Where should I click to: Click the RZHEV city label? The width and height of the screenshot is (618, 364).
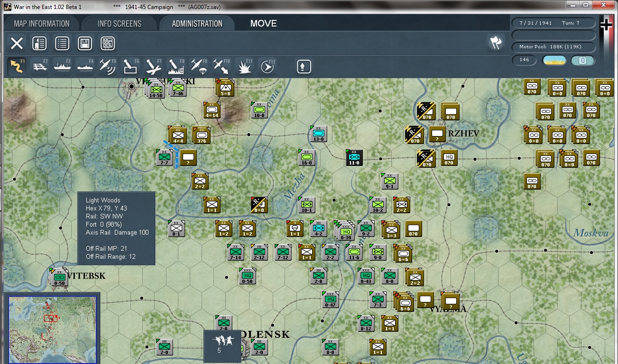464,133
